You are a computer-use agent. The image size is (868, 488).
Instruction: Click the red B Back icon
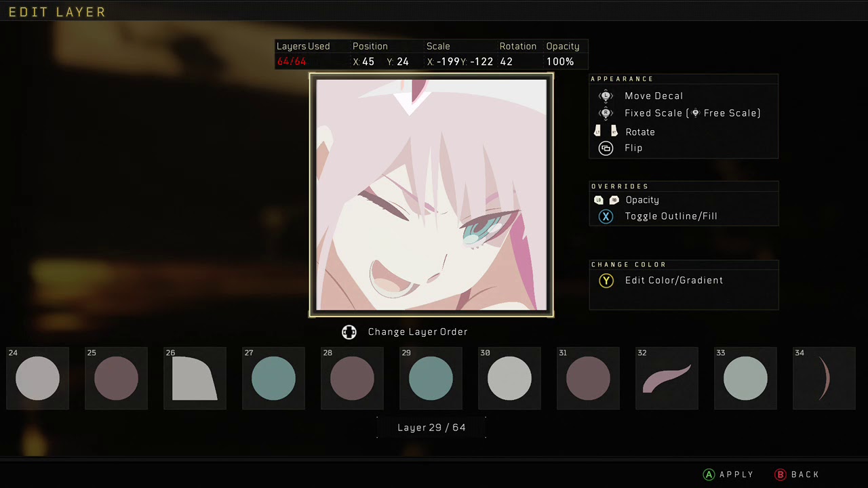[780, 474]
